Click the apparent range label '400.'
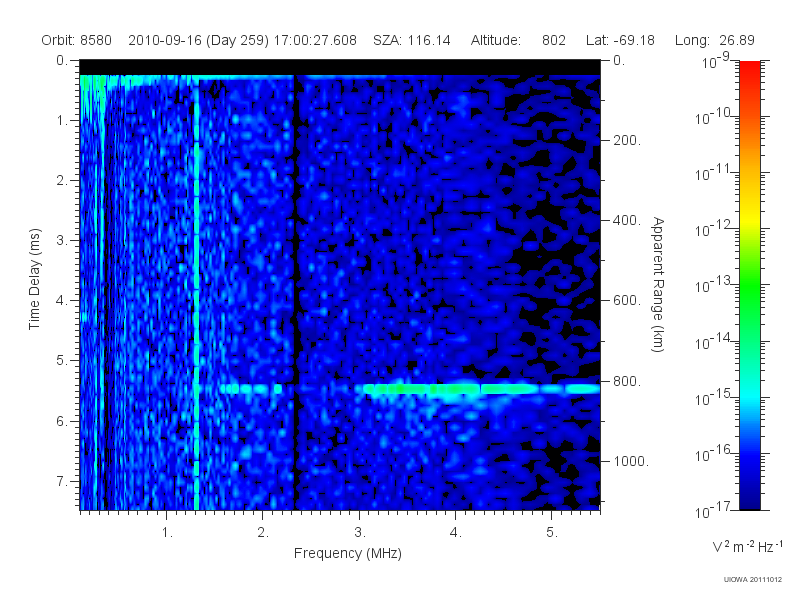 click(x=627, y=220)
